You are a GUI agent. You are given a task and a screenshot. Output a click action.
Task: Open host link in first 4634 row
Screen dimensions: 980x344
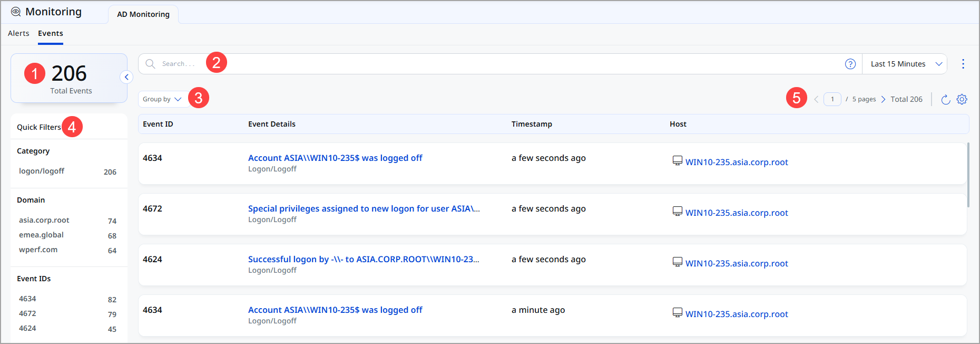(737, 162)
